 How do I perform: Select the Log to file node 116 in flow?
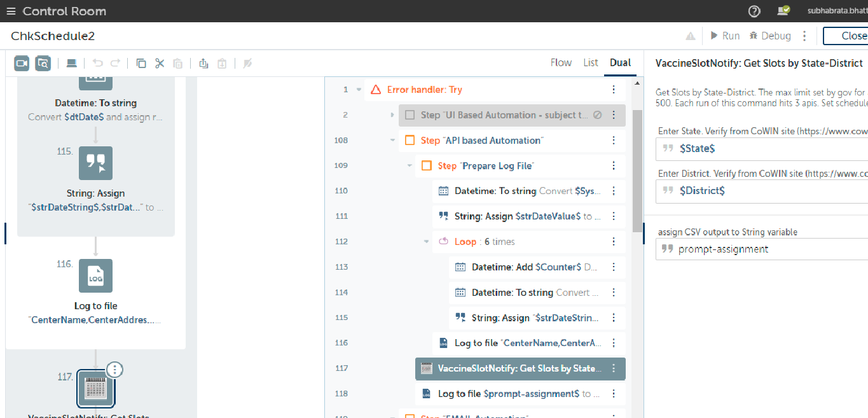[x=95, y=276]
